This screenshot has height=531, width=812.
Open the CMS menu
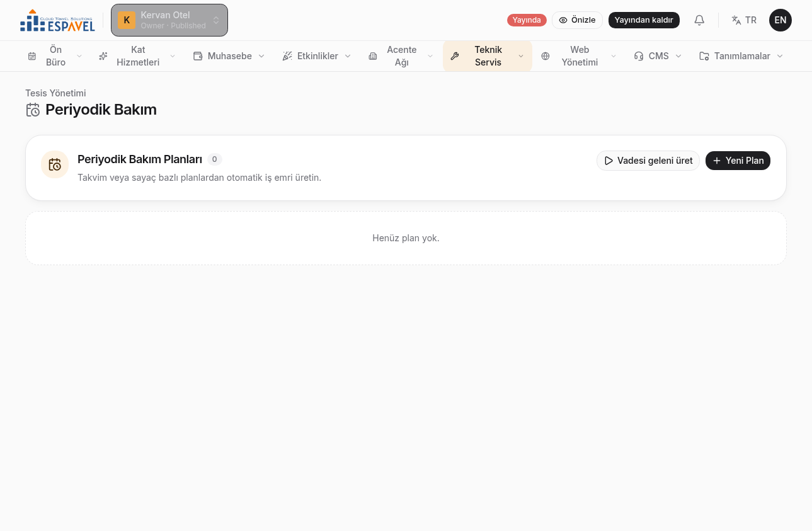click(x=658, y=56)
